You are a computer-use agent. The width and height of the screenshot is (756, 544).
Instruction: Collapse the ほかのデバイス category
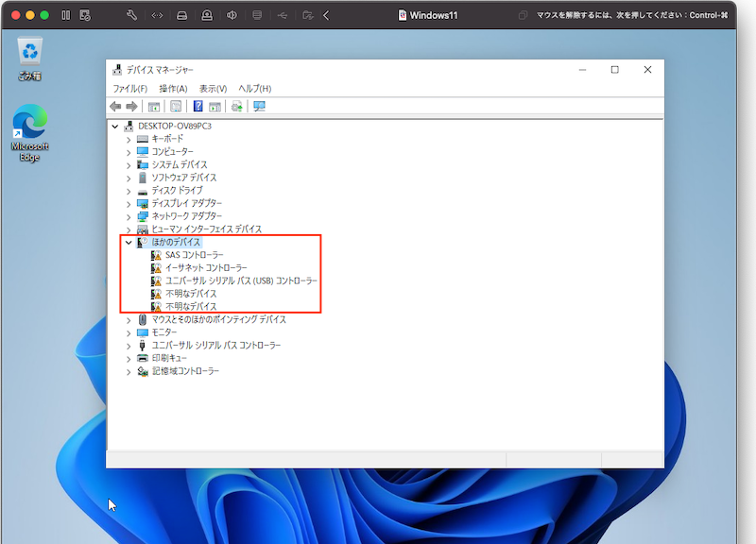[129, 243]
